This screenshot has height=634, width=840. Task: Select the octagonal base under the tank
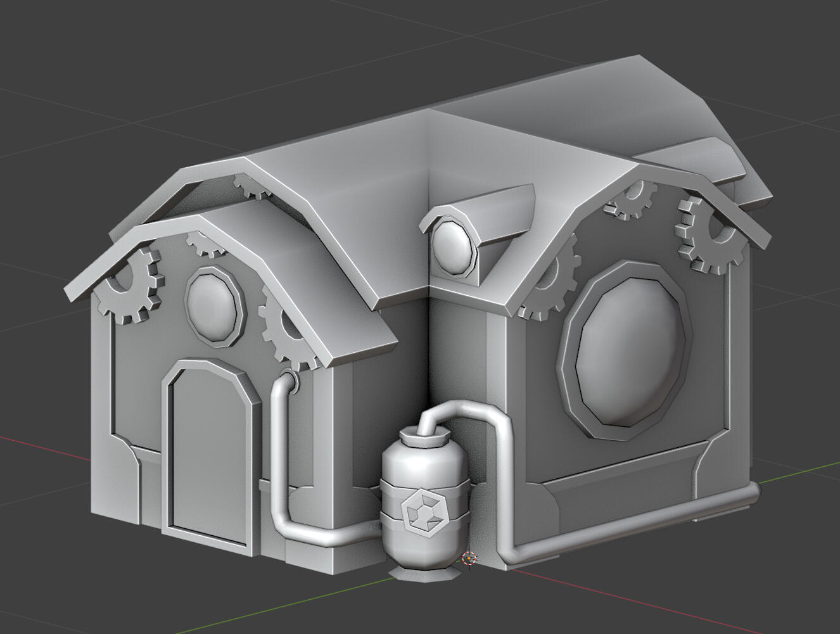pyautogui.click(x=423, y=574)
